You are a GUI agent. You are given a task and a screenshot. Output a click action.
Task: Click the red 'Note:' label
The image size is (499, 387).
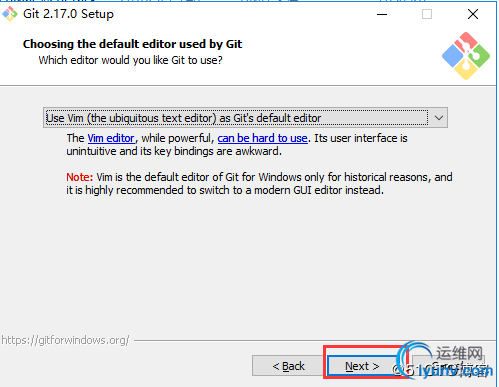(79, 177)
